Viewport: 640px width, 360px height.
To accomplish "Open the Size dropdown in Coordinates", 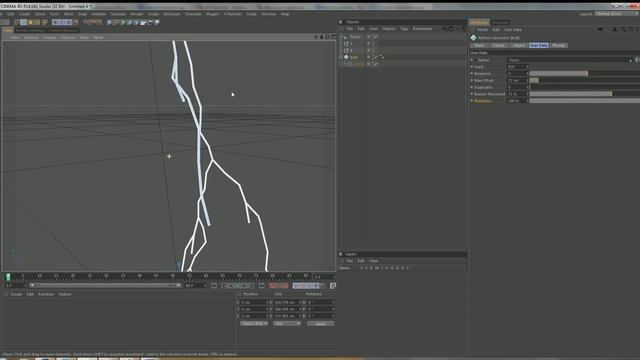I will point(287,323).
